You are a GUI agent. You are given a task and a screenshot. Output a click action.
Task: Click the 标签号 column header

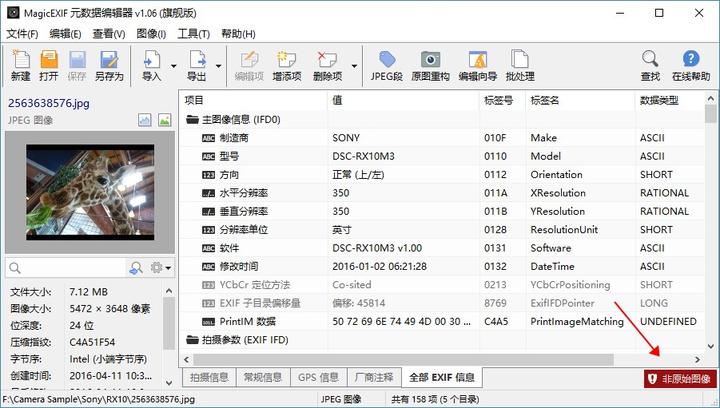[x=502, y=101]
